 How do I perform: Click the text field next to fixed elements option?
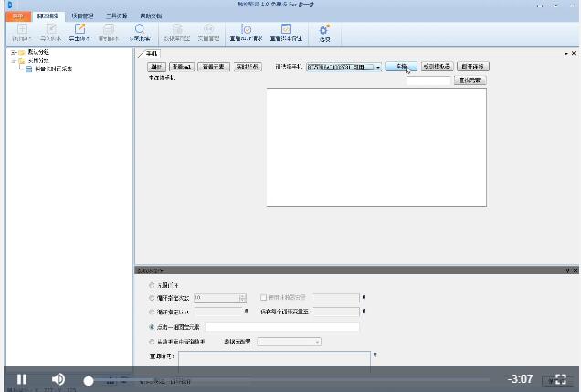[282, 327]
